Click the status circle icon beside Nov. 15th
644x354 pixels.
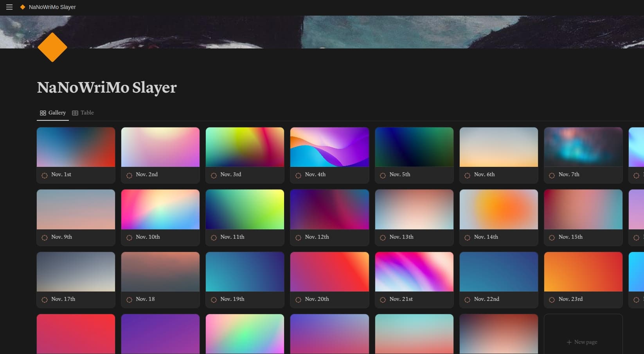(552, 238)
